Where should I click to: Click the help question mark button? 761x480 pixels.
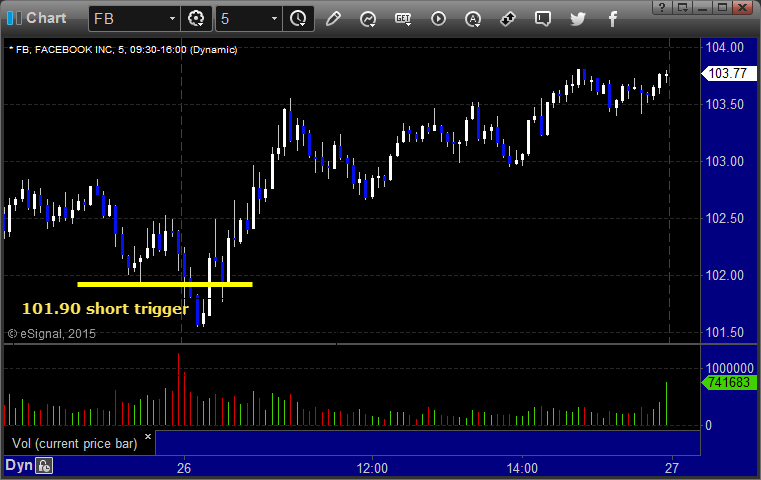(x=662, y=7)
